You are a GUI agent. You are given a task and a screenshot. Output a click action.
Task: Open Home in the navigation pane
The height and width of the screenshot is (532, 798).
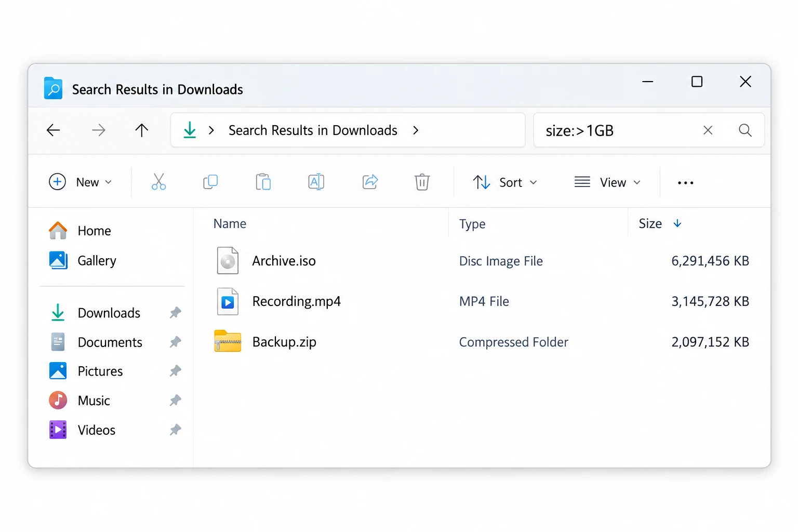click(x=80, y=231)
